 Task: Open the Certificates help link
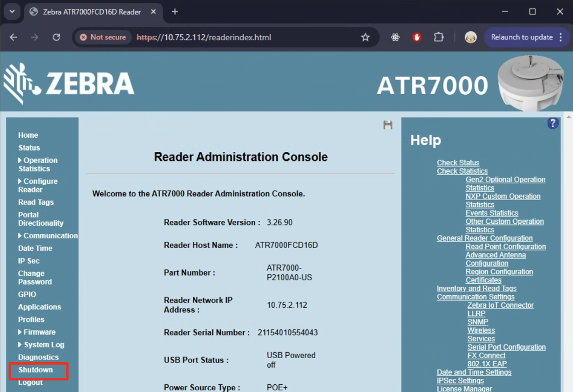pos(483,280)
